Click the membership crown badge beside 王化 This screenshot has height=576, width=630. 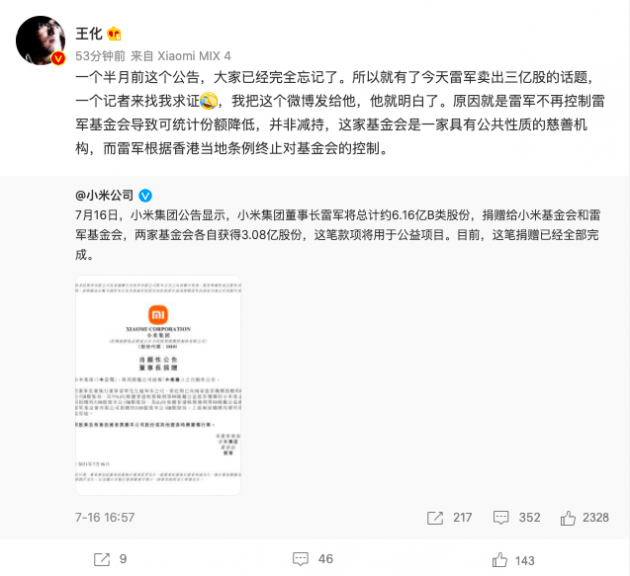click(115, 34)
